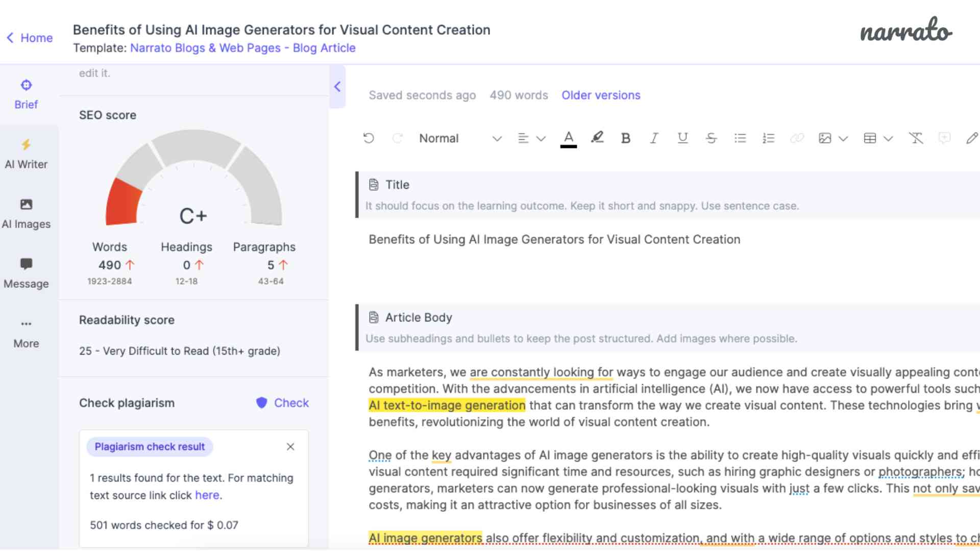Toggle bold formatting on text
Viewport: 980px width, 551px height.
(625, 138)
